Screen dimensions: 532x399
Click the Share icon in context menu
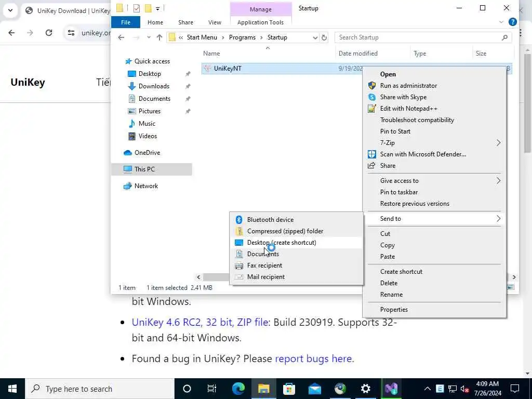click(372, 166)
